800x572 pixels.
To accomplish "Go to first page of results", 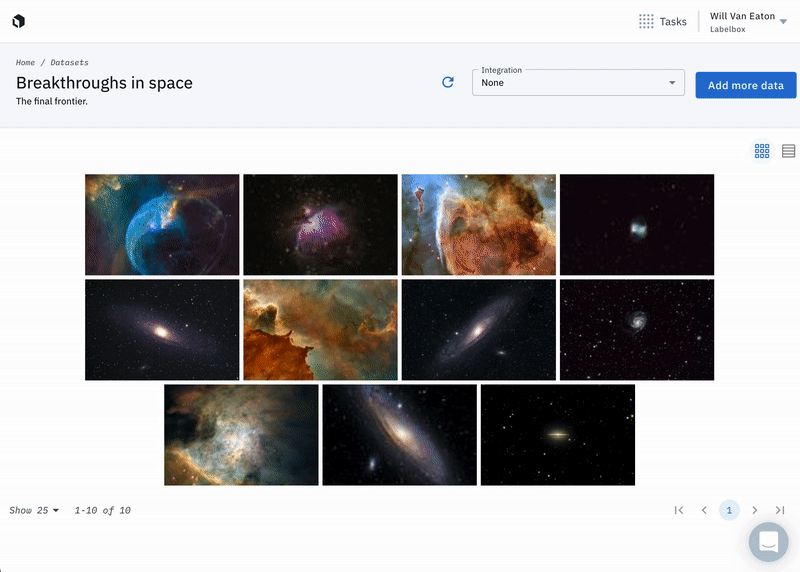I will coord(679,510).
